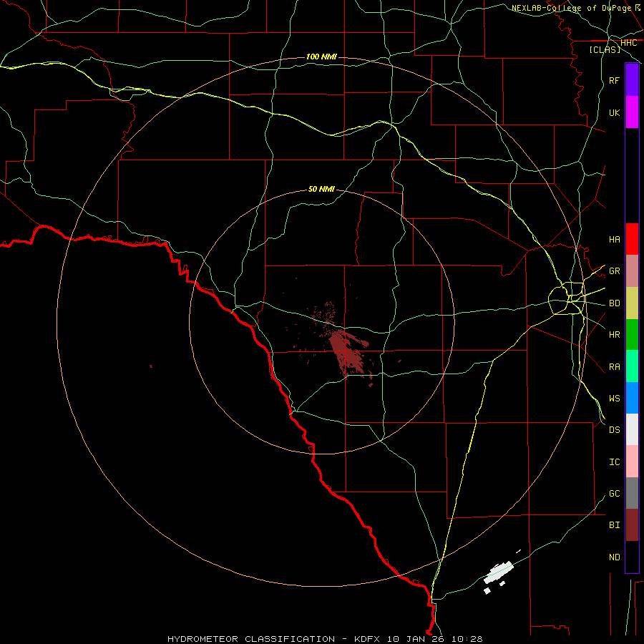Click the BD legend label
Viewport: 644px width, 644px height.
614,303
